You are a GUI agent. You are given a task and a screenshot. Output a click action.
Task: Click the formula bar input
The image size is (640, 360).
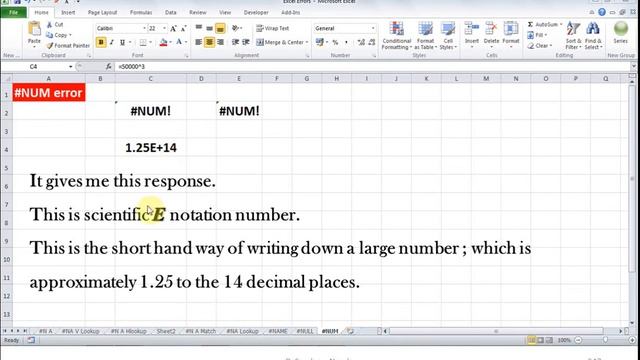pos(372,67)
